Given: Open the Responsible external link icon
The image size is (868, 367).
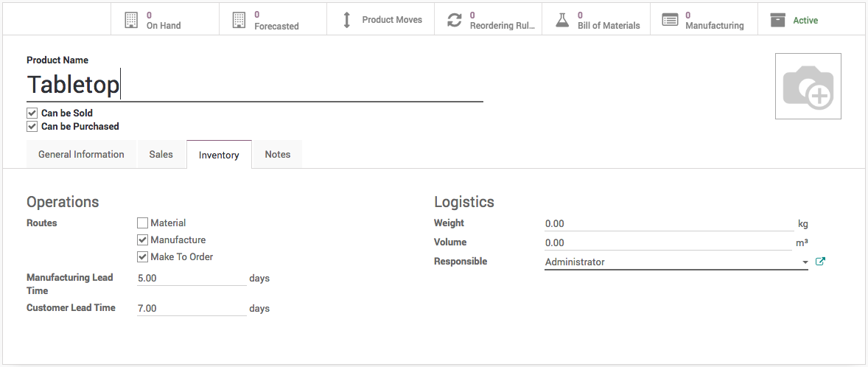Looking at the screenshot, I should coord(820,262).
